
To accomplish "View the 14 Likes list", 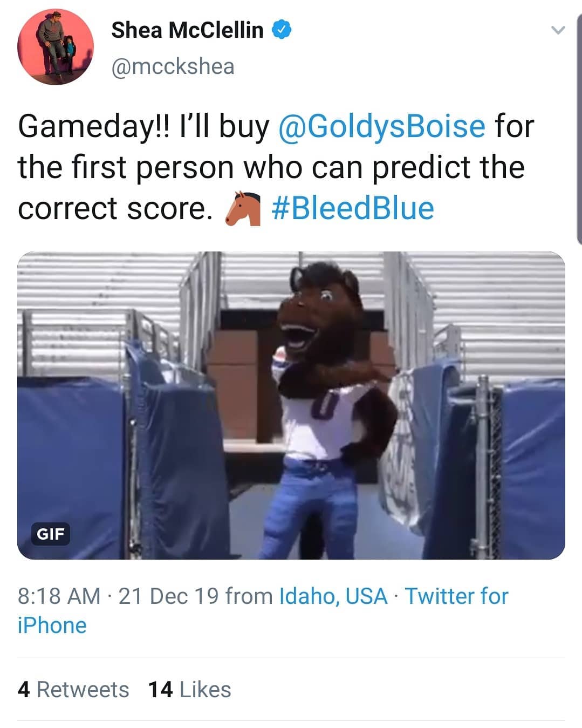I will [189, 690].
